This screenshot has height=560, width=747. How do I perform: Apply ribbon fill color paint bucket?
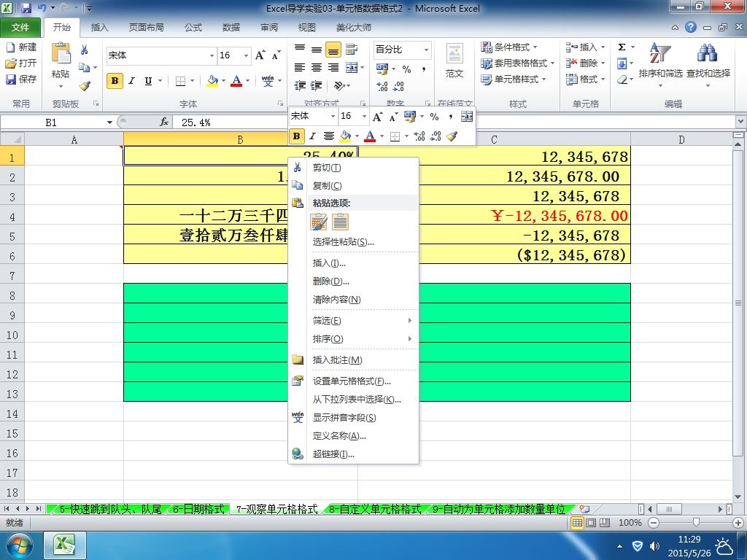coord(212,81)
